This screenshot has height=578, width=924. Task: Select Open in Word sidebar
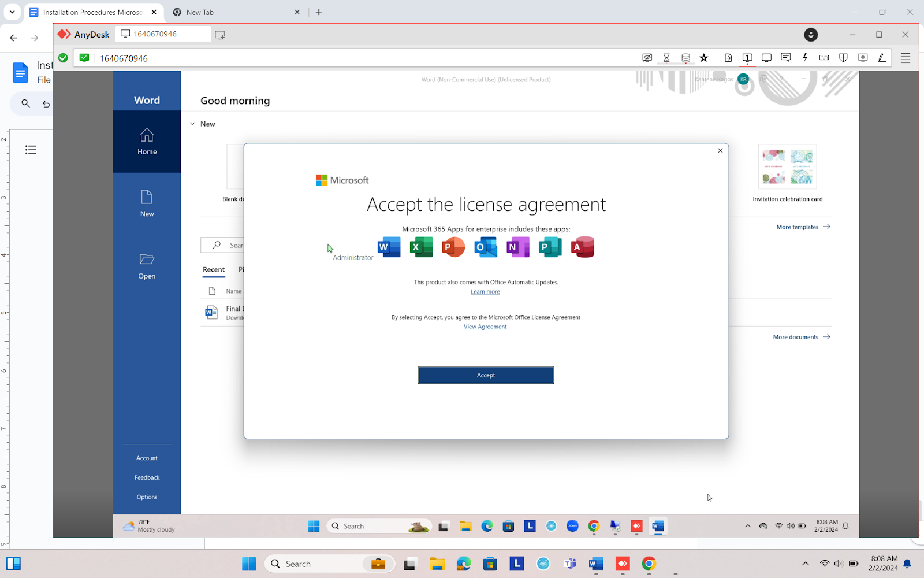[x=147, y=266]
